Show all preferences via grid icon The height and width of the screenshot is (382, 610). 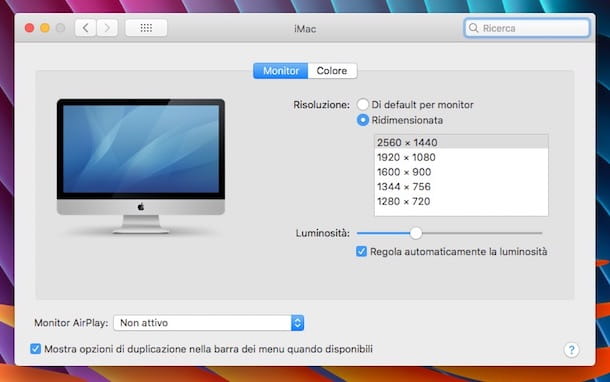pyautogui.click(x=146, y=28)
